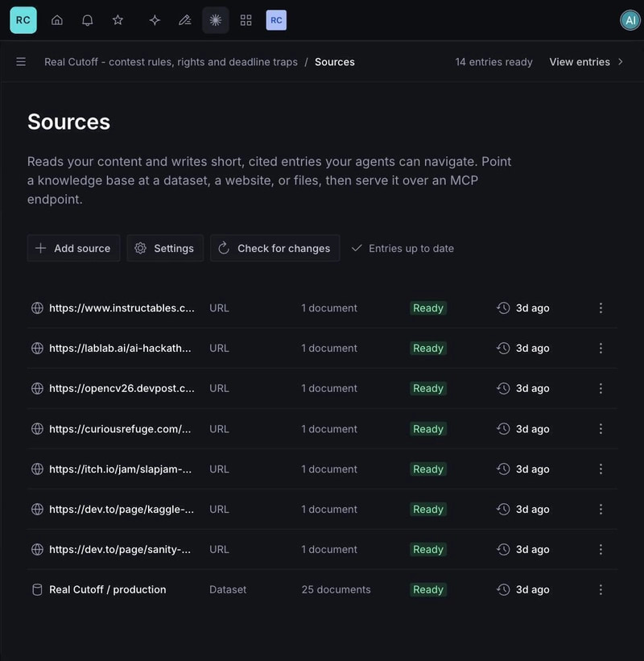644x661 pixels.
Task: Click the history clock icon in curiousrefuge row
Action: pyautogui.click(x=503, y=428)
